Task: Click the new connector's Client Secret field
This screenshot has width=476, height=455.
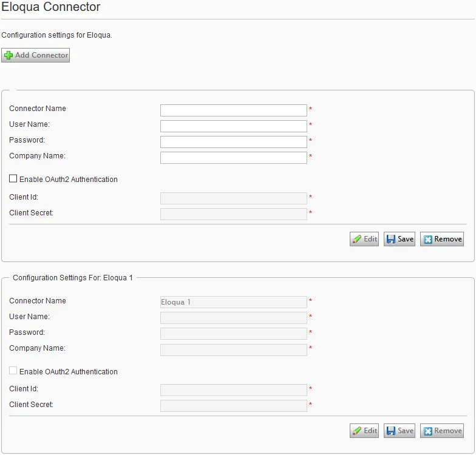Action: [233, 214]
